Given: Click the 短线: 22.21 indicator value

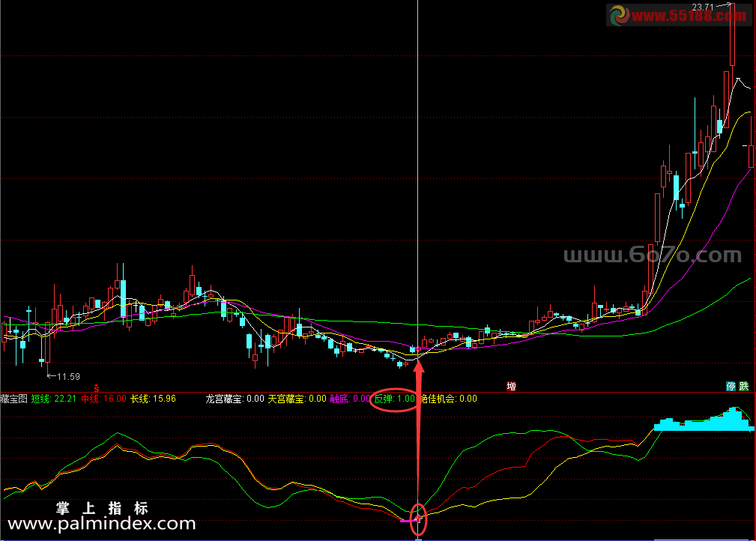Looking at the screenshot, I should (x=53, y=399).
